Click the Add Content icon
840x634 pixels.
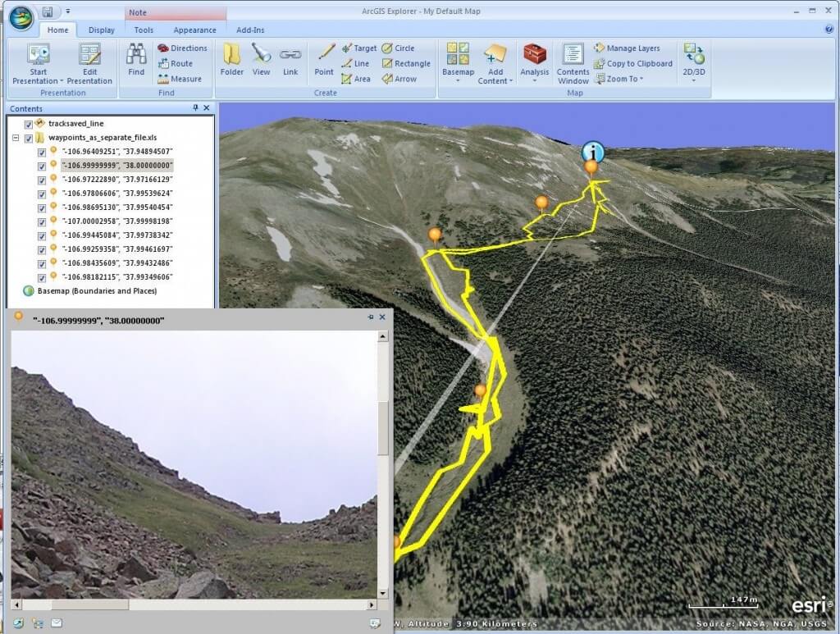(495, 63)
